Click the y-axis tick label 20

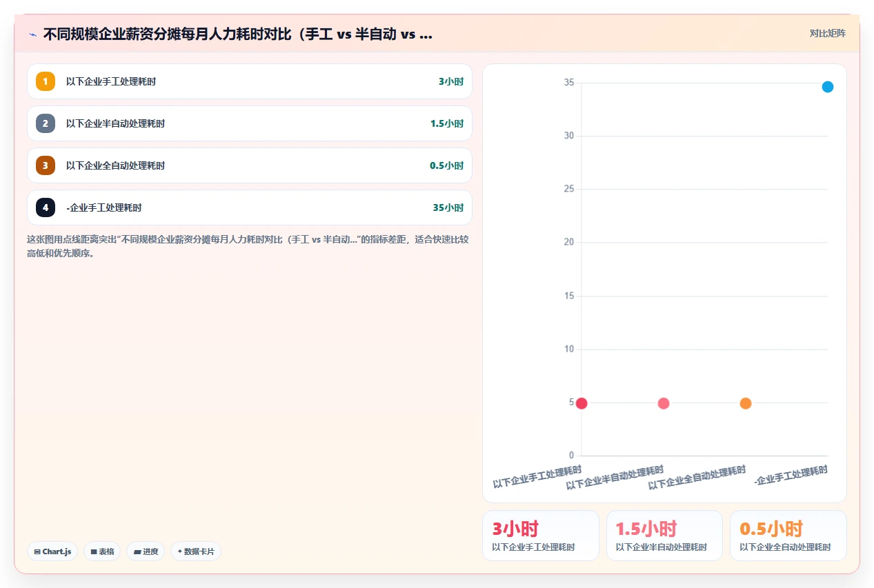click(x=569, y=243)
